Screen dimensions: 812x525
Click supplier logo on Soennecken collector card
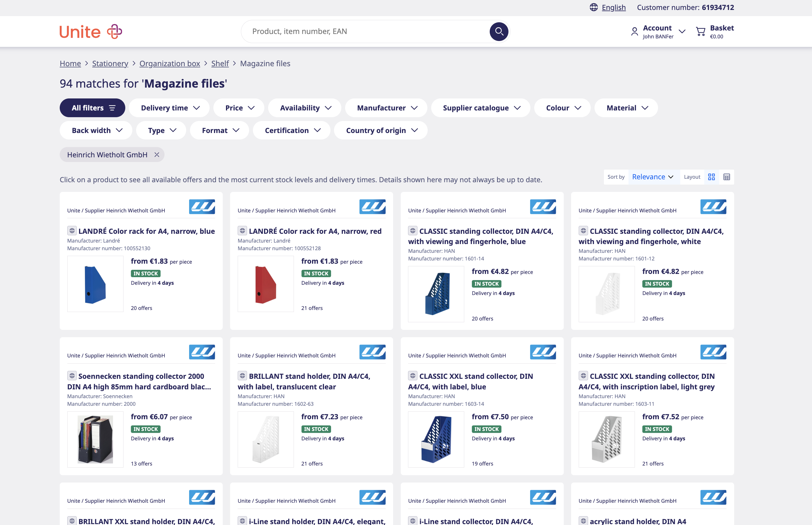click(x=202, y=352)
